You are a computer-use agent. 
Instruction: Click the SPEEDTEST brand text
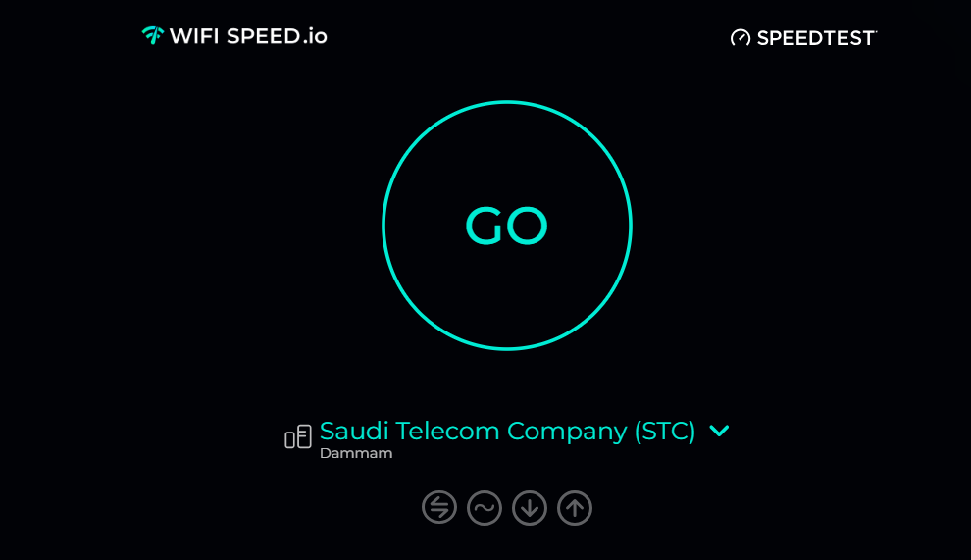pyautogui.click(x=815, y=38)
